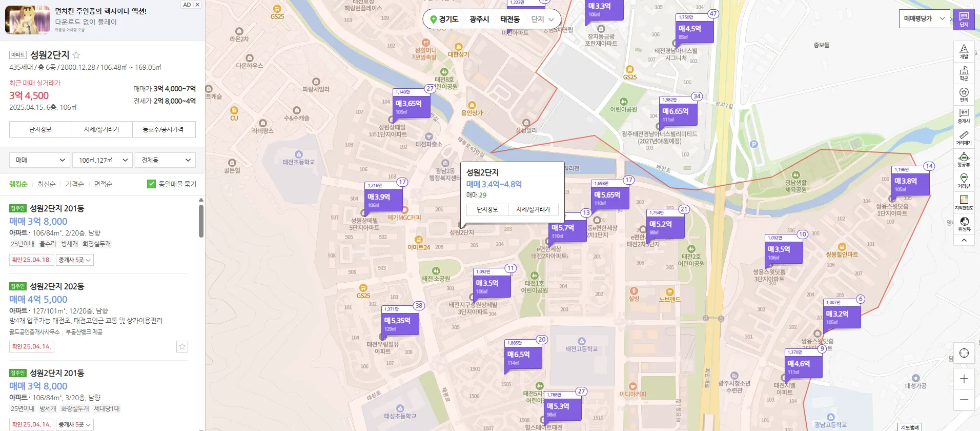980x431 pixels.
Task: Show the 학군 school district overlay
Action: [964, 73]
